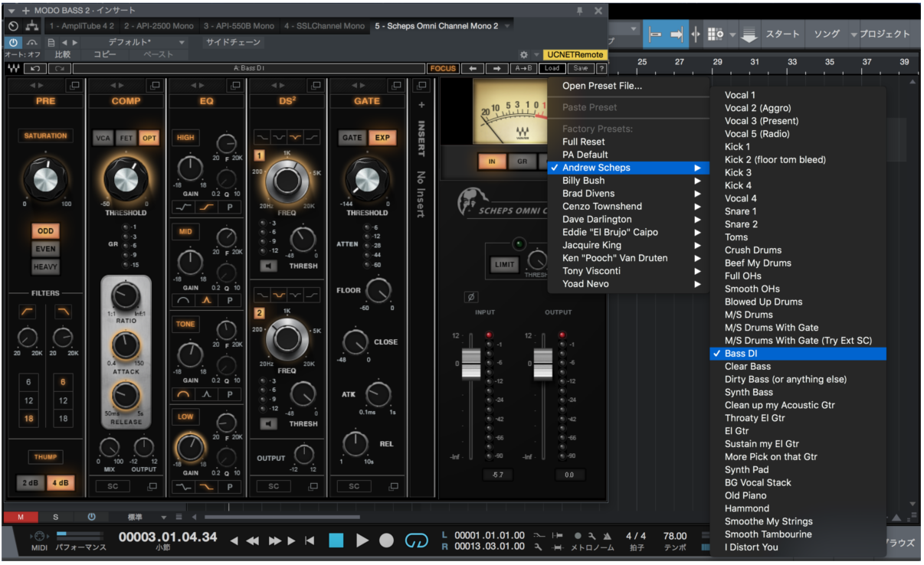924x565 pixels.
Task: Switch to the 4 - SSLChannel Mono tab
Action: coord(324,26)
